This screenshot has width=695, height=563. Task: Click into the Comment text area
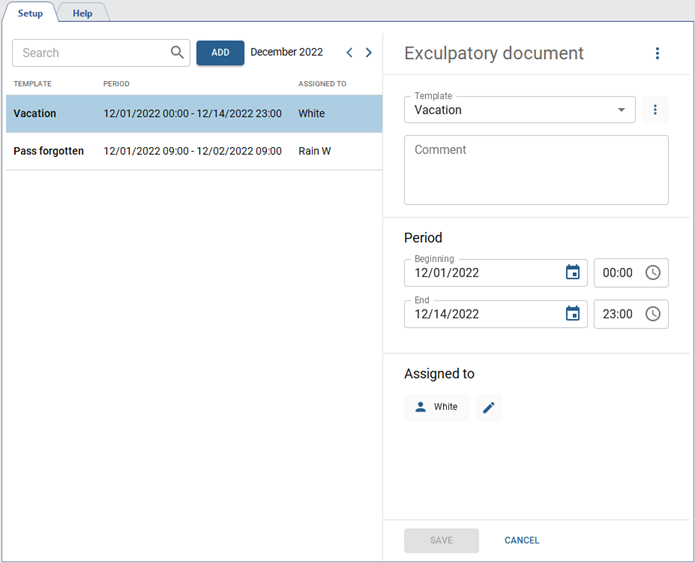tap(536, 171)
